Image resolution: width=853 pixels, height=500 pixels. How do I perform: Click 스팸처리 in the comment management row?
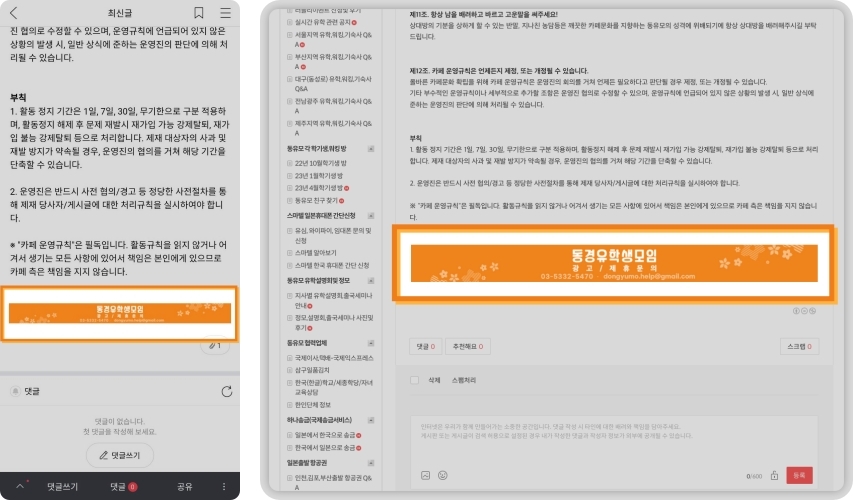463,380
